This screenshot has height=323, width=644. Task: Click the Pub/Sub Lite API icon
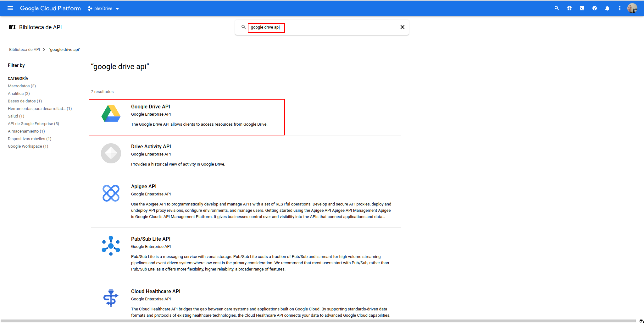pos(111,245)
